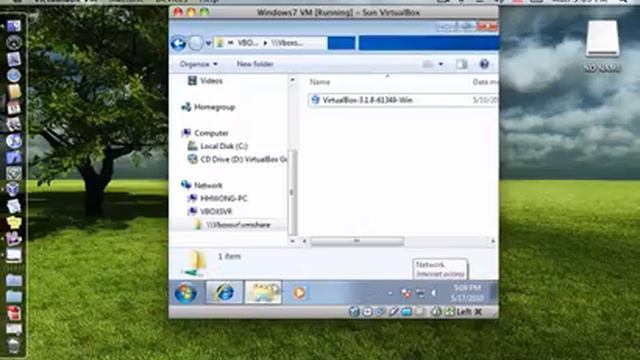This screenshot has width=640, height=360.
Task: Change the view with the views icon
Action: [427, 64]
